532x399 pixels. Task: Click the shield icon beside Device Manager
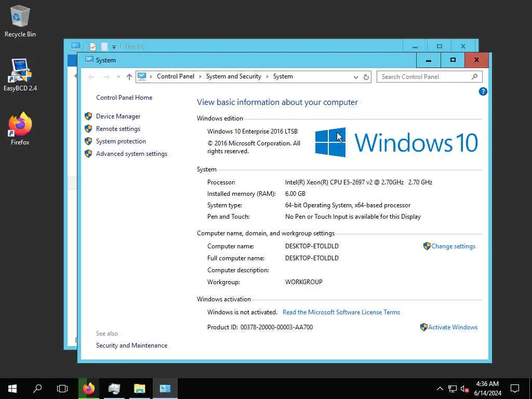pos(88,116)
